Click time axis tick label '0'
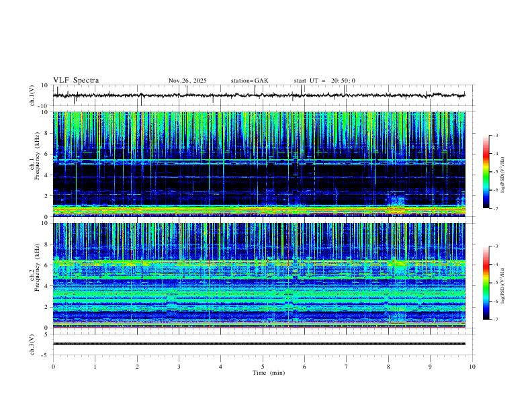The width and height of the screenshot is (532, 411). pos(53,367)
